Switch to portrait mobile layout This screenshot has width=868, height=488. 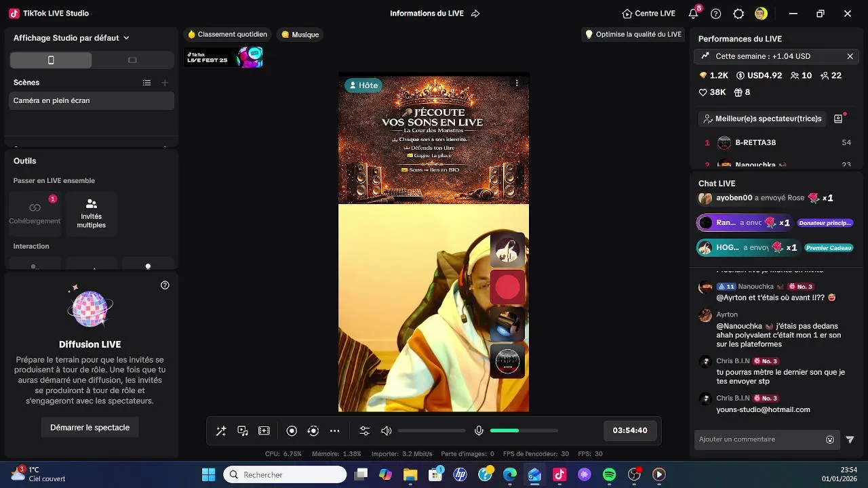coord(51,60)
